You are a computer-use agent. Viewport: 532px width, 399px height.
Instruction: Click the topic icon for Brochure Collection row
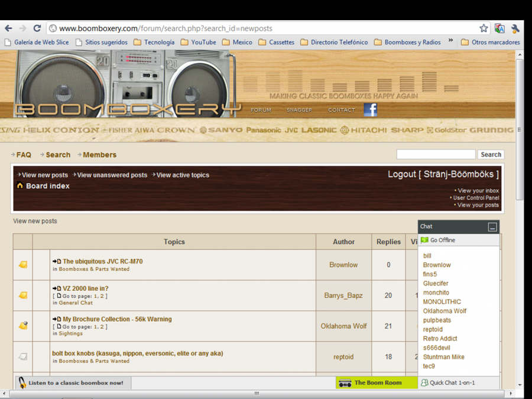[x=22, y=325]
